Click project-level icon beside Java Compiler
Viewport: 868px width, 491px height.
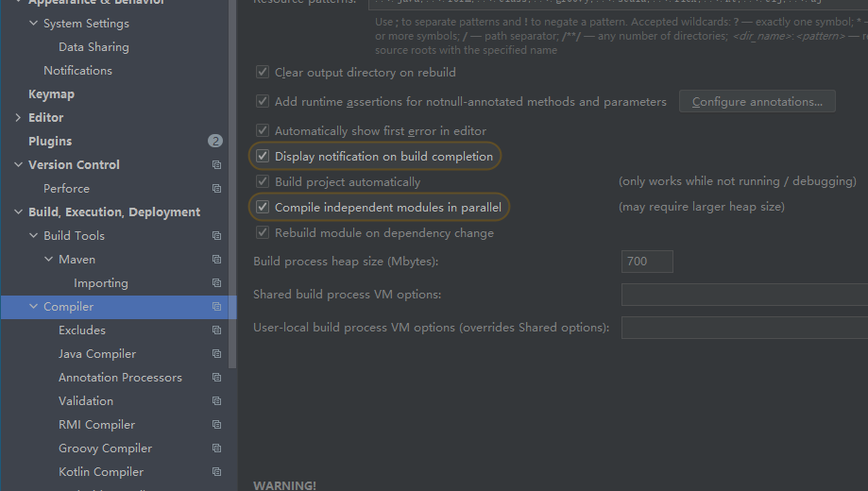[216, 354]
